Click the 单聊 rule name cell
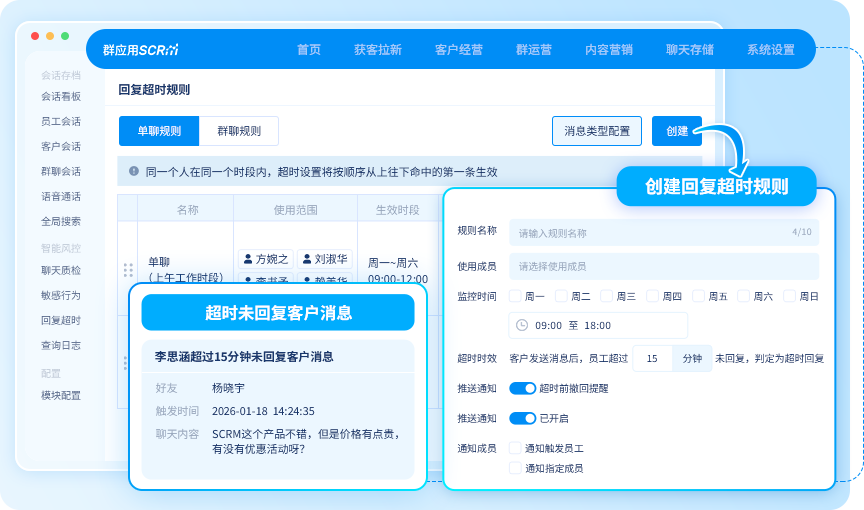Viewport: 864px width, 510px height. [185, 269]
